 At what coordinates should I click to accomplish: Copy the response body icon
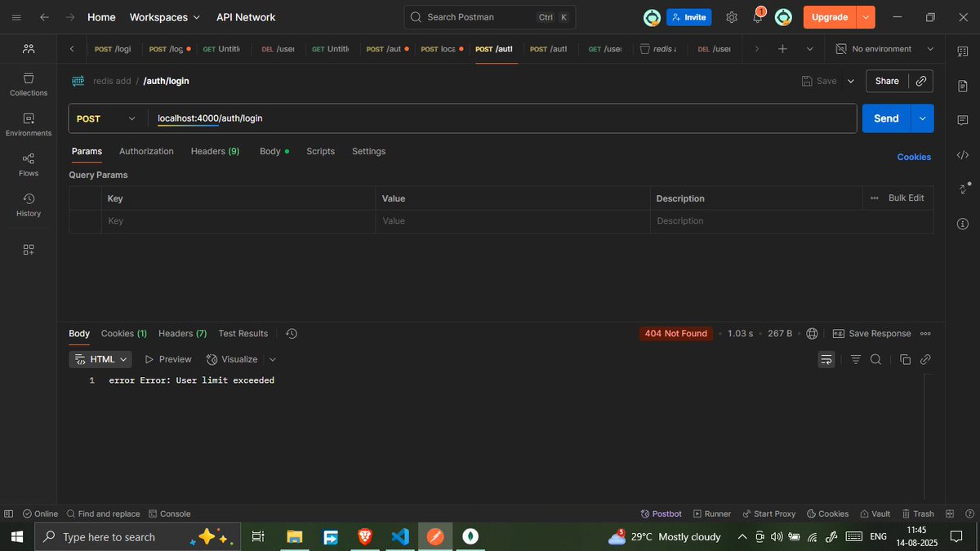[905, 359]
